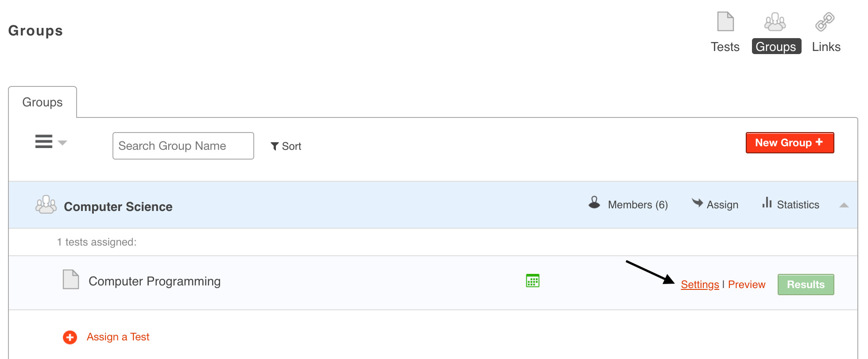Click the red plus Assign a Test icon
Screen dimensions: 868x359
click(70, 337)
